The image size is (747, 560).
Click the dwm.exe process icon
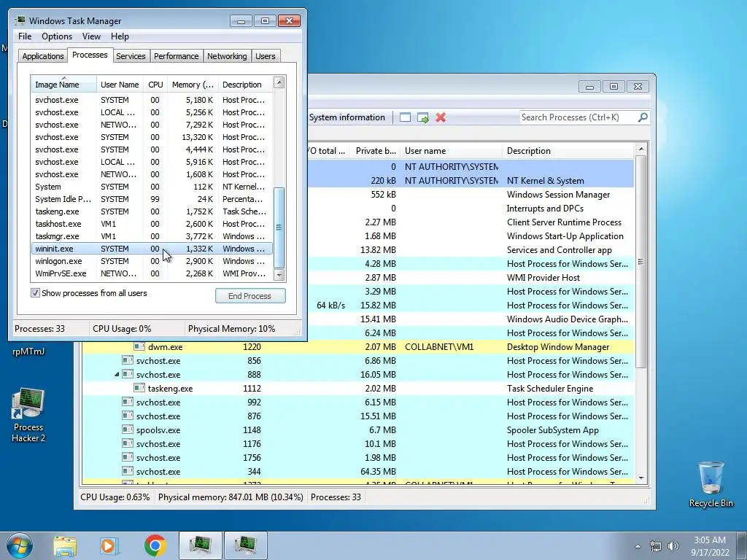pyautogui.click(x=139, y=346)
